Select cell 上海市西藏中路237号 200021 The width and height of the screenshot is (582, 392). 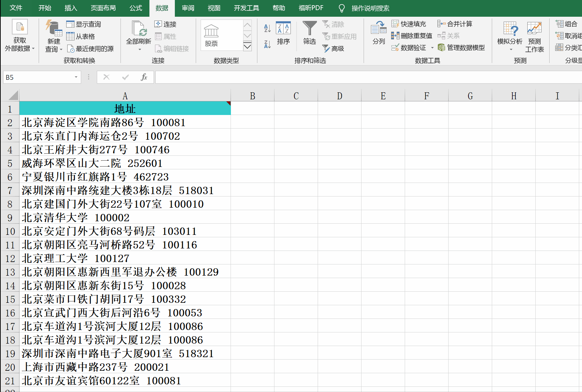click(125, 367)
